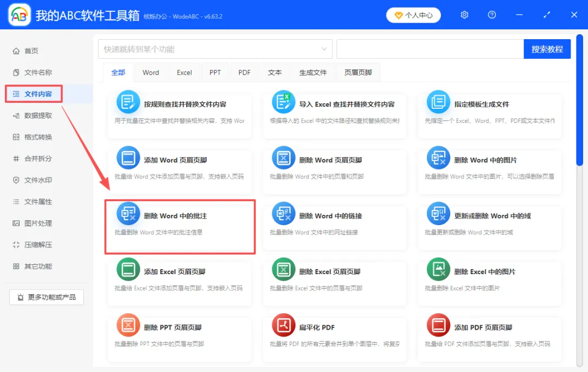The height and width of the screenshot is (372, 588).
Task: Click the 删除 Word 中的链接 icon
Action: (283, 214)
